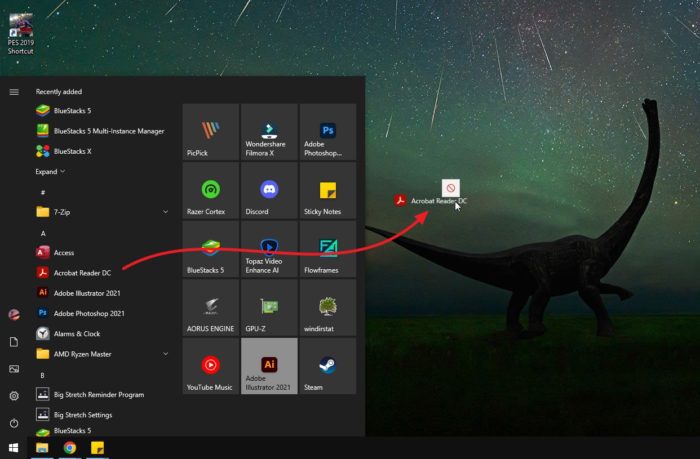Open the Adobe Photoshop tile
The width and height of the screenshot is (700, 459).
click(x=328, y=132)
